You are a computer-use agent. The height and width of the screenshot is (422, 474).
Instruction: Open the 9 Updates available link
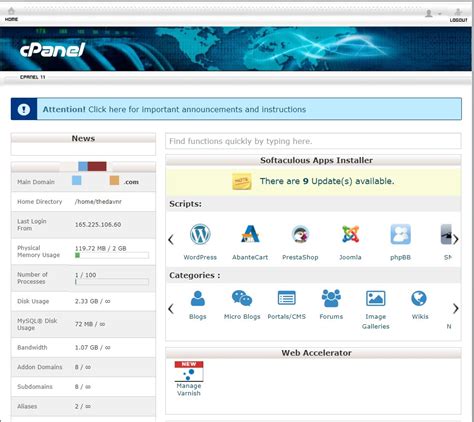click(327, 181)
